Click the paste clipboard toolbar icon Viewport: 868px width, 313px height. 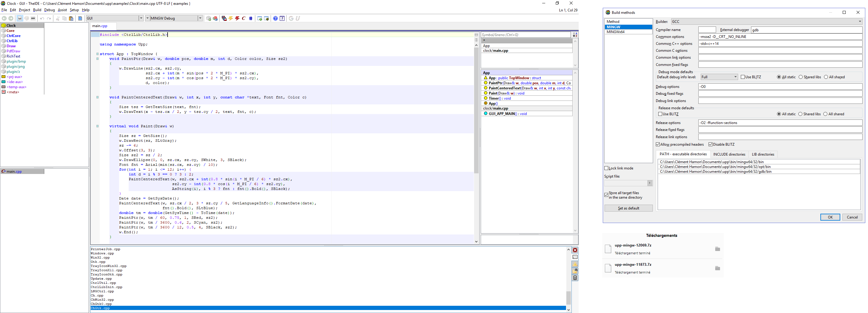71,19
